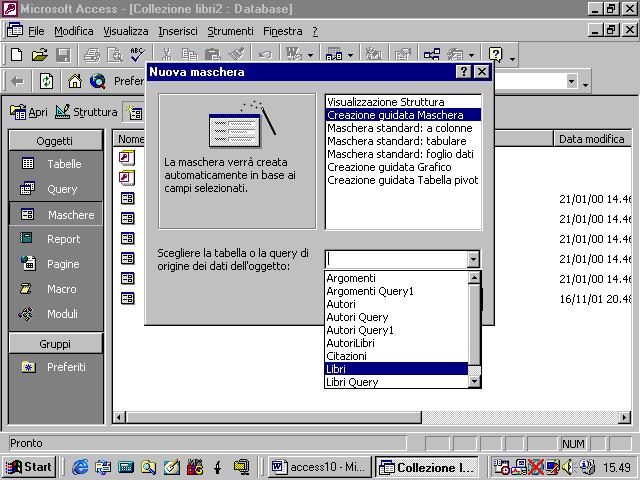Select Maschere in the Oggetti bar
The image size is (640, 480).
56,214
